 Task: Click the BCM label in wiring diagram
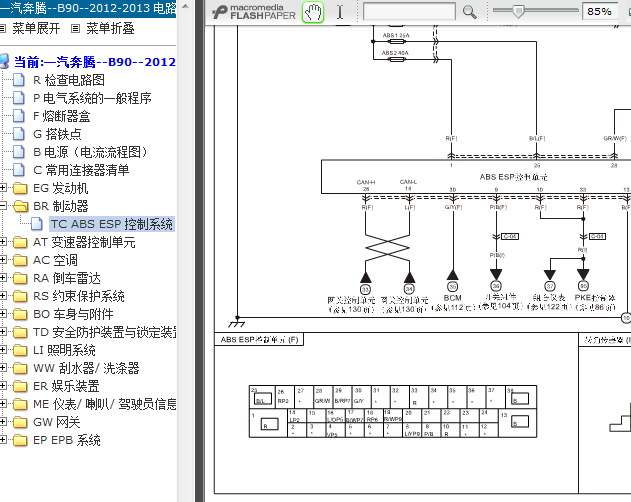pos(452,298)
